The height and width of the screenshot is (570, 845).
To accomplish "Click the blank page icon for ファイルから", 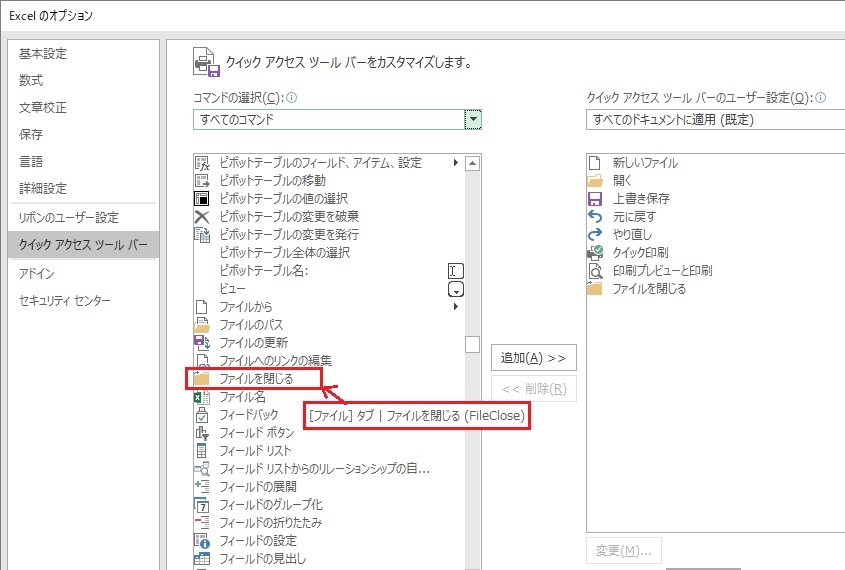I will pos(202,307).
